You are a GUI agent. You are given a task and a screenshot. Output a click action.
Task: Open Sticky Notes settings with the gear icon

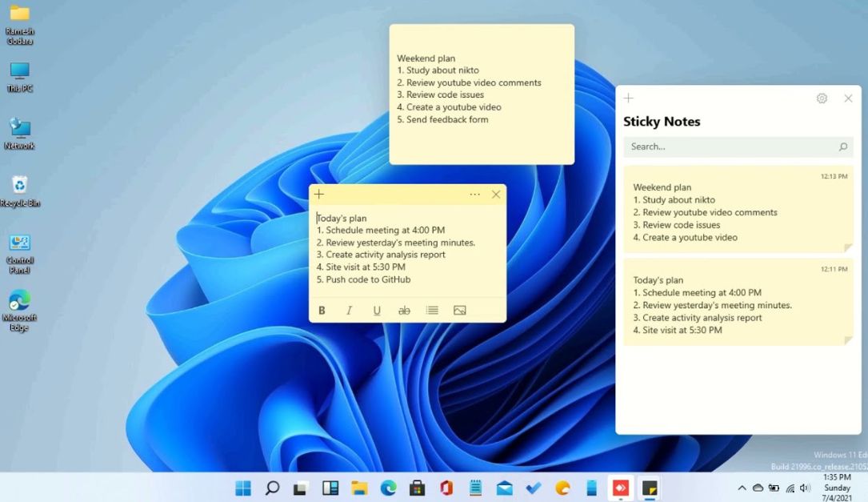click(821, 98)
